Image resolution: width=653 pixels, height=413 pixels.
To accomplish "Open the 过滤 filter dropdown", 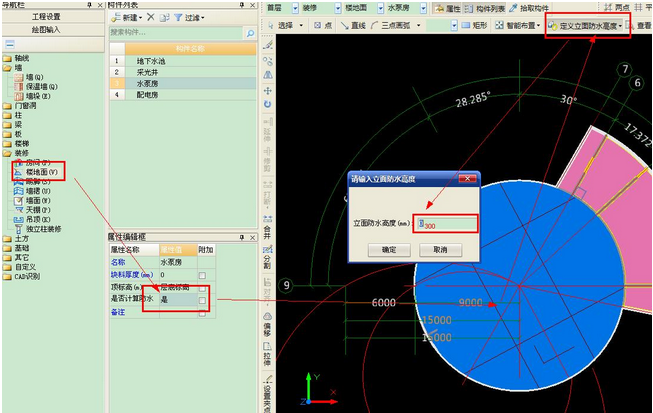I will [189, 17].
